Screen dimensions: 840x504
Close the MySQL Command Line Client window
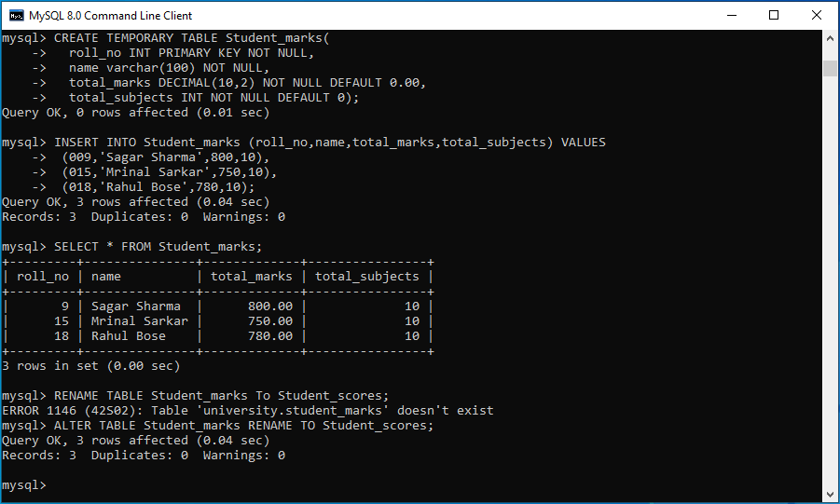click(817, 15)
